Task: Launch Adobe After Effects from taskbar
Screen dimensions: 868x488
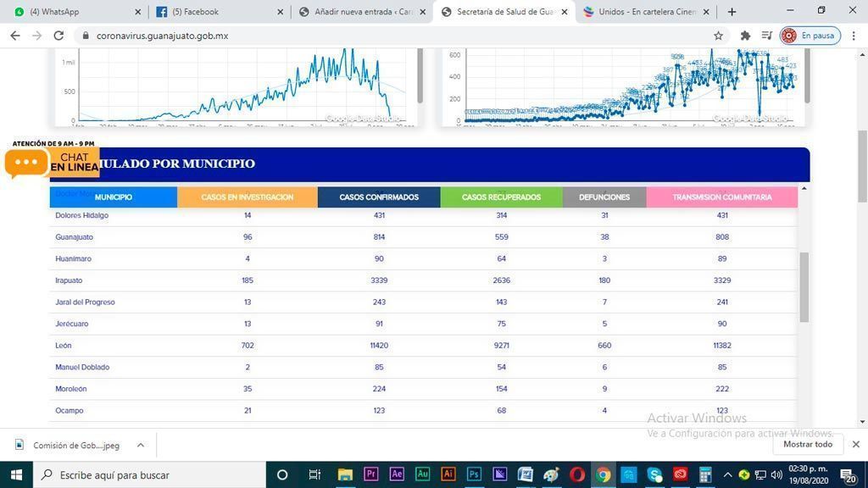Action: [397, 474]
